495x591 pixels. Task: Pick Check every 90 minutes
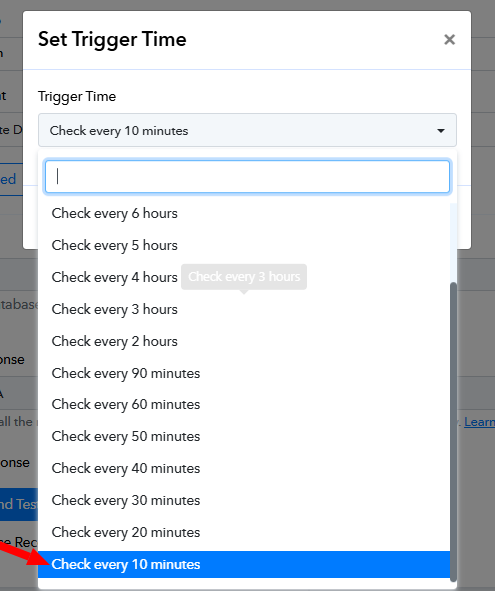(x=244, y=374)
